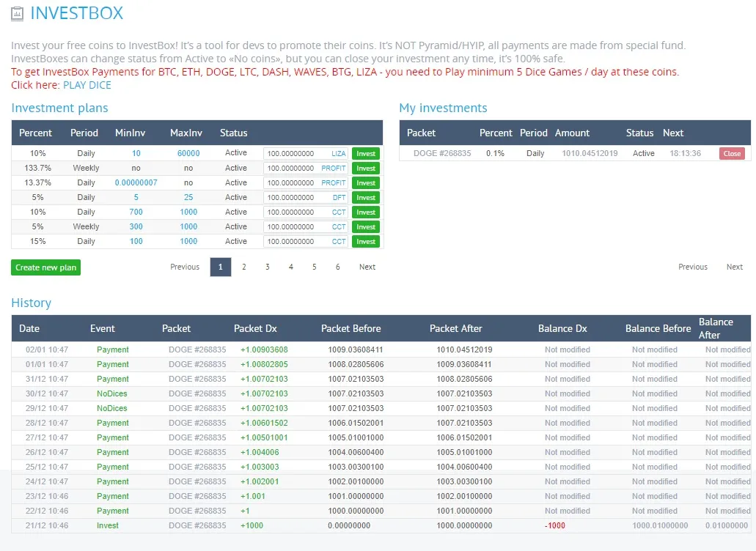Invest in the 13.37% Daily PROFIT plan
The width and height of the screenshot is (756, 551).
pos(366,183)
